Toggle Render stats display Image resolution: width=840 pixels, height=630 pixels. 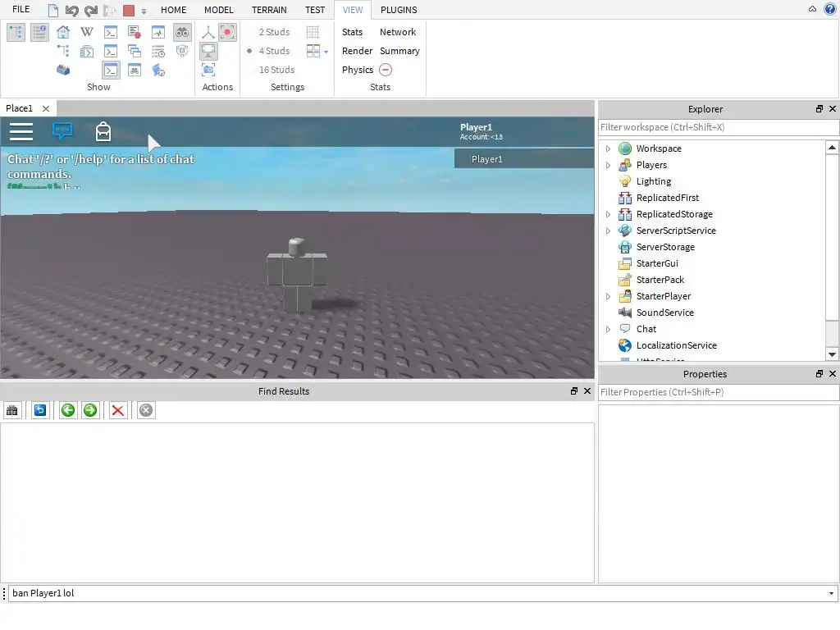(357, 51)
